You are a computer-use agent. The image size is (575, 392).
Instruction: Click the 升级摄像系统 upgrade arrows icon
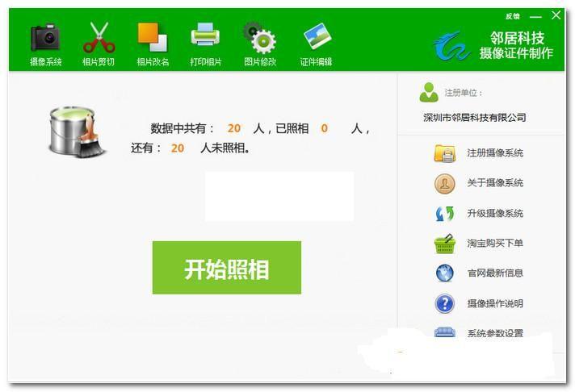(x=445, y=214)
